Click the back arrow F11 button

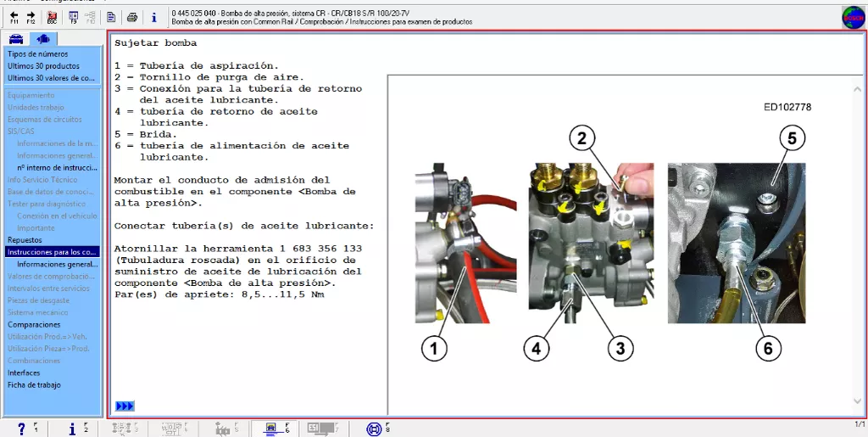(x=14, y=17)
